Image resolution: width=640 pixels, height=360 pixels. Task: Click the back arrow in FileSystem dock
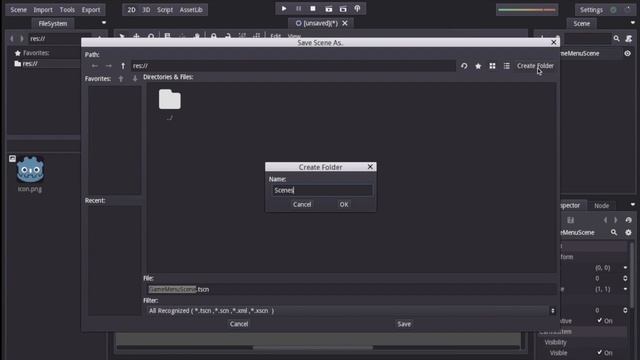coord(11,38)
